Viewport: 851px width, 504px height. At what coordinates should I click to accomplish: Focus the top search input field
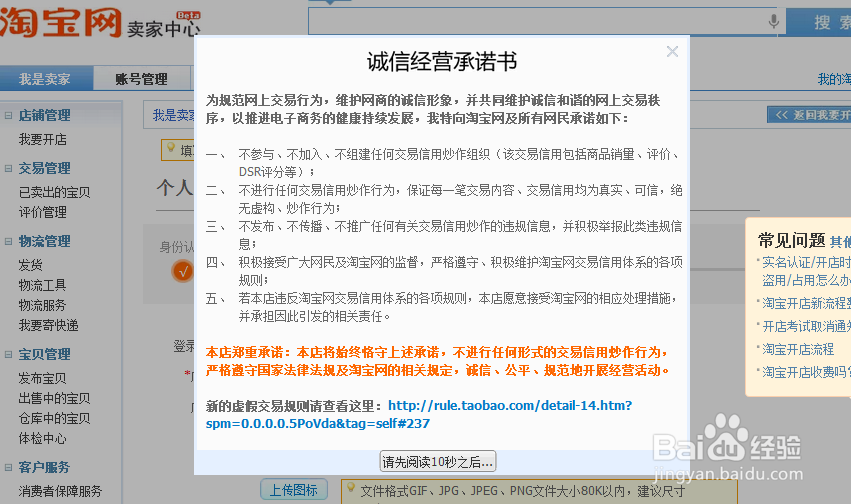pos(540,22)
